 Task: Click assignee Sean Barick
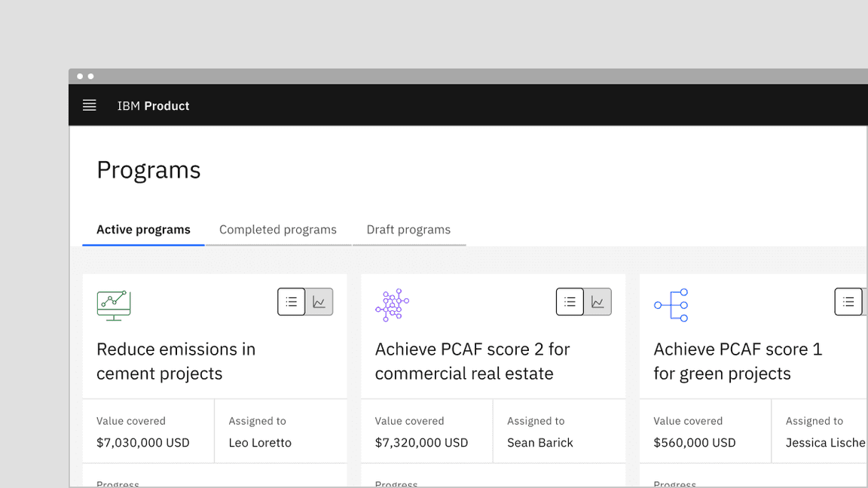pyautogui.click(x=539, y=443)
